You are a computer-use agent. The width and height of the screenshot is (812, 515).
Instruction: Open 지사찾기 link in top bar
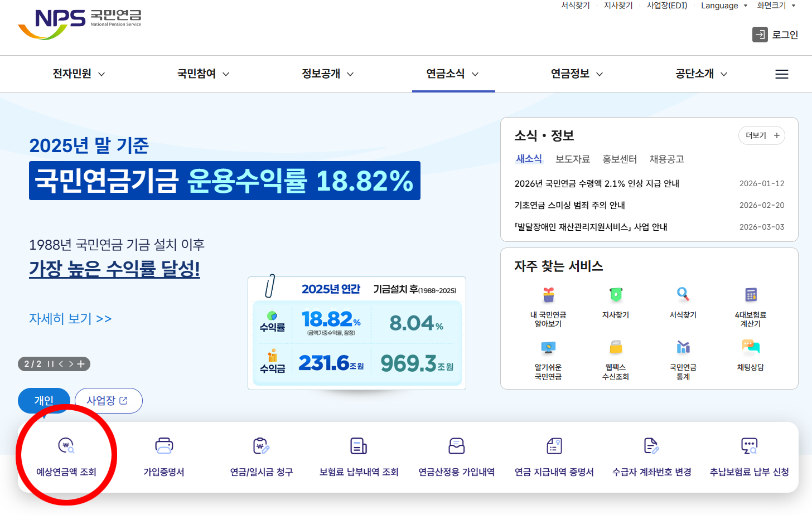click(x=618, y=6)
